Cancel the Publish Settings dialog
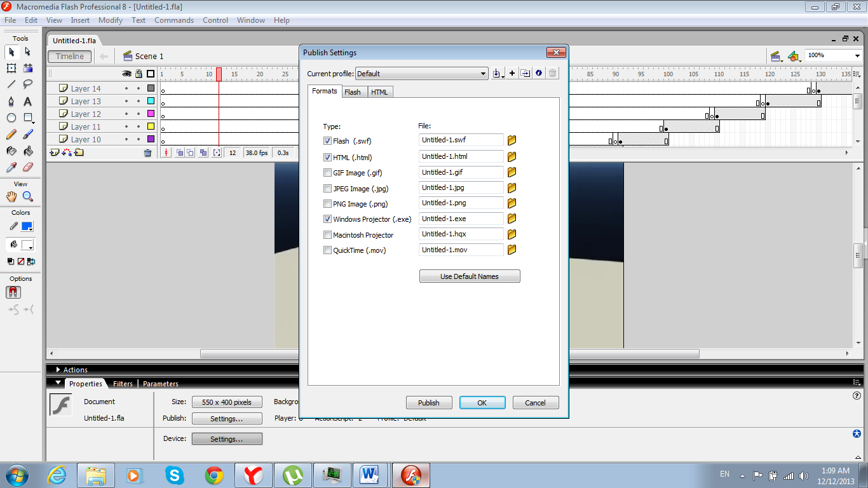 point(535,402)
